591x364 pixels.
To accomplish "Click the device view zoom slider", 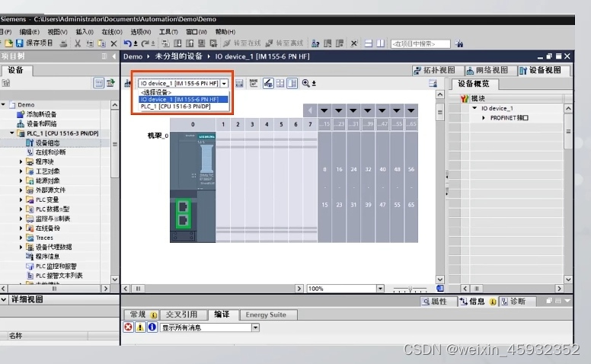I will tap(410, 289).
